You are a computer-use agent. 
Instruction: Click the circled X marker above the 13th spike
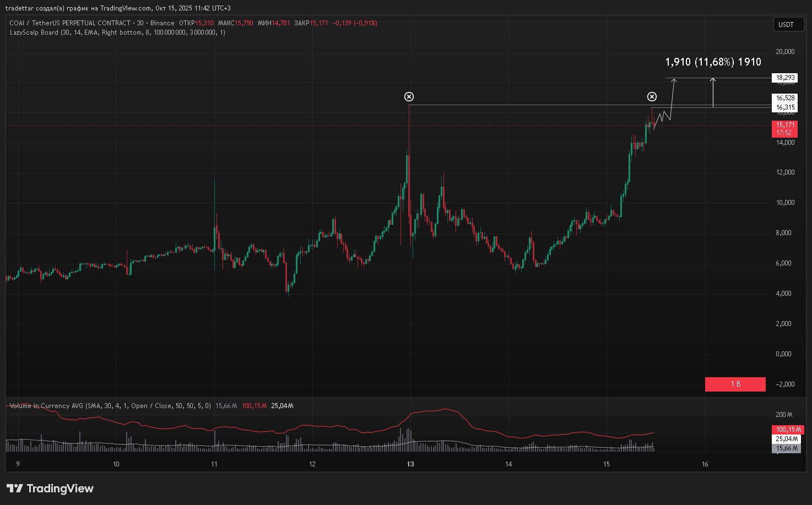pos(409,97)
